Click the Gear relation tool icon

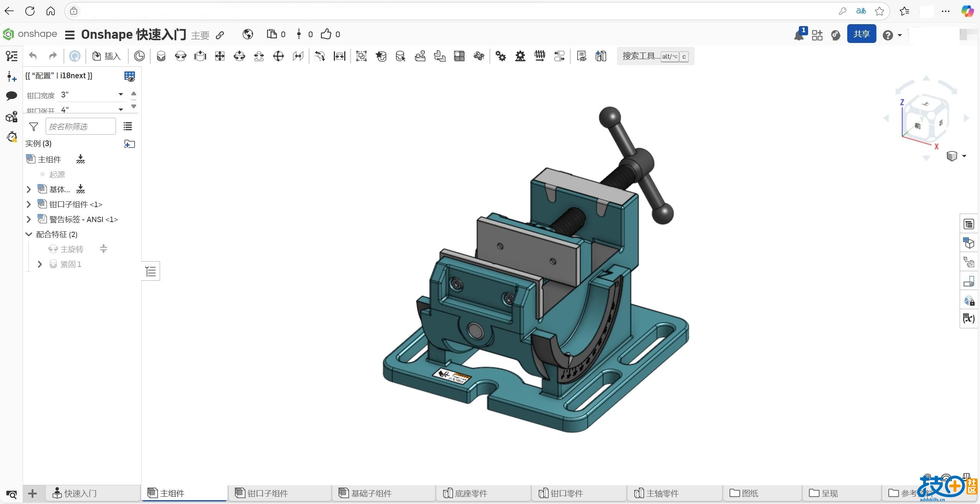point(500,56)
